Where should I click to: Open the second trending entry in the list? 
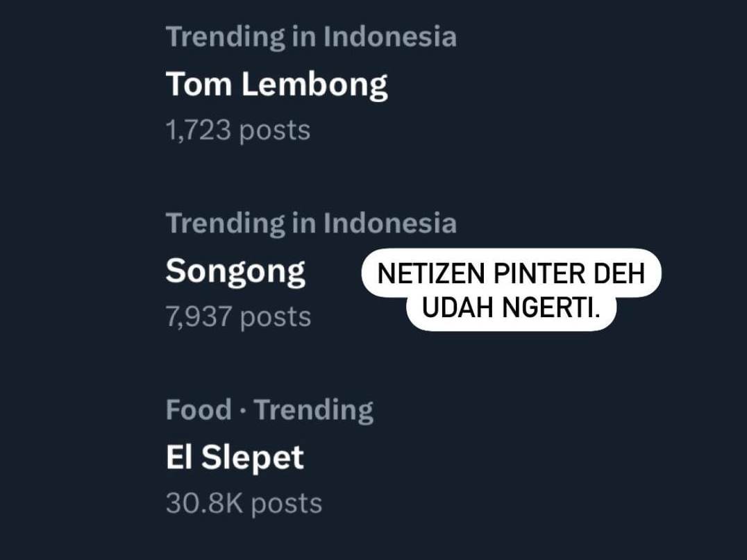(235, 270)
